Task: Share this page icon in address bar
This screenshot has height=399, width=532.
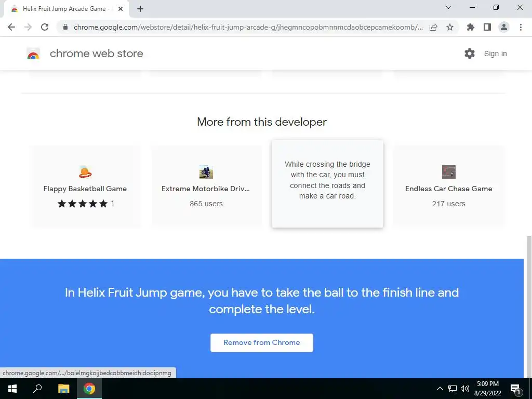Action: (x=433, y=27)
